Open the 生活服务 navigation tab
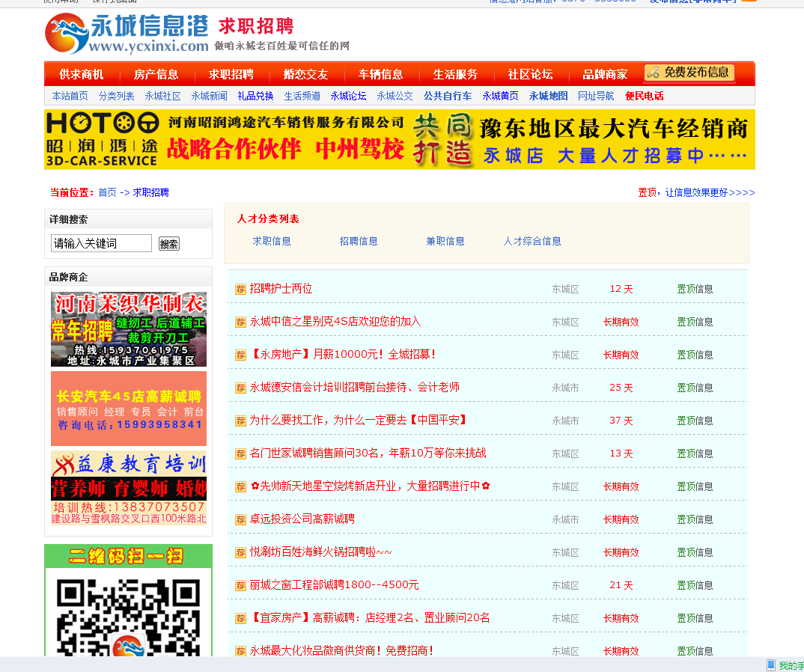Viewport: 804px width, 672px height. (x=456, y=74)
